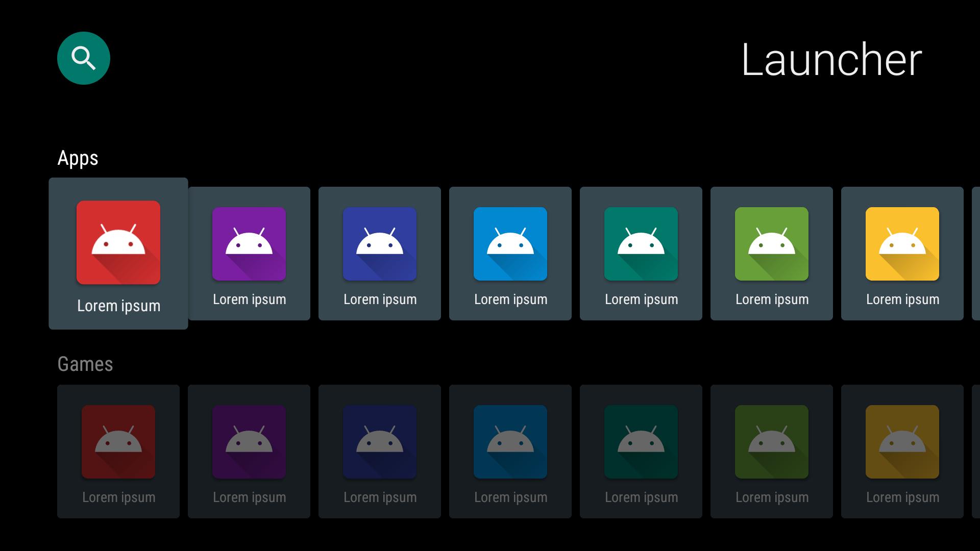Open the yellow Android game in Games row
The image size is (980, 551).
[x=902, y=452]
